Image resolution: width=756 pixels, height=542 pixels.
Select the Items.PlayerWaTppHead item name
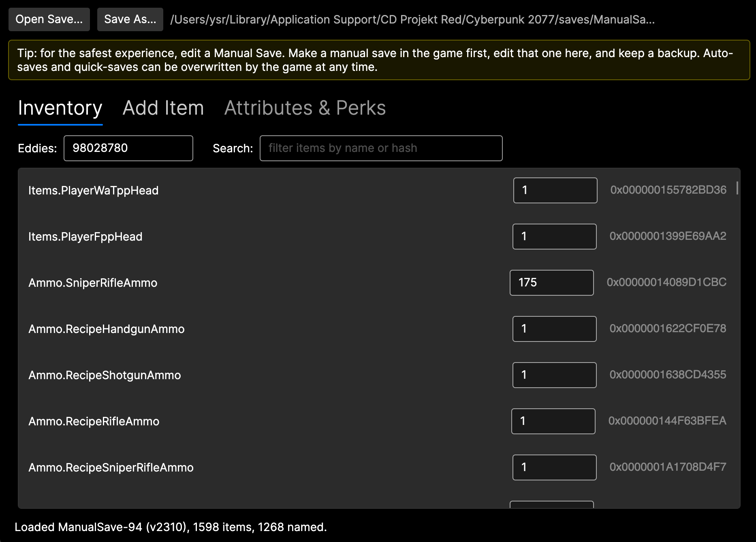point(94,190)
